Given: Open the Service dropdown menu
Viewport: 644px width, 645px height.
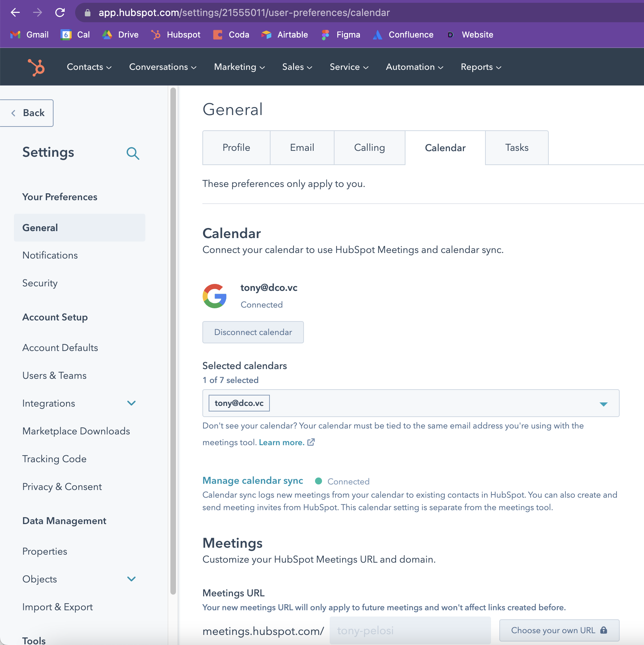Looking at the screenshot, I should click(x=349, y=67).
